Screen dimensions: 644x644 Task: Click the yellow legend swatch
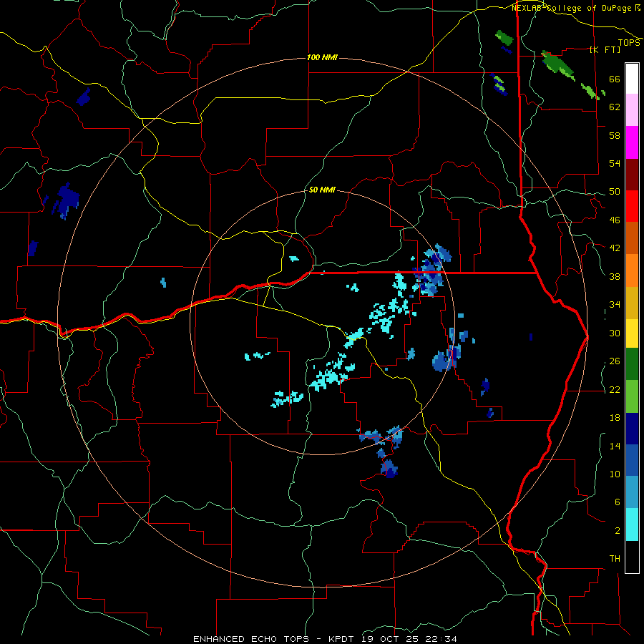click(632, 333)
